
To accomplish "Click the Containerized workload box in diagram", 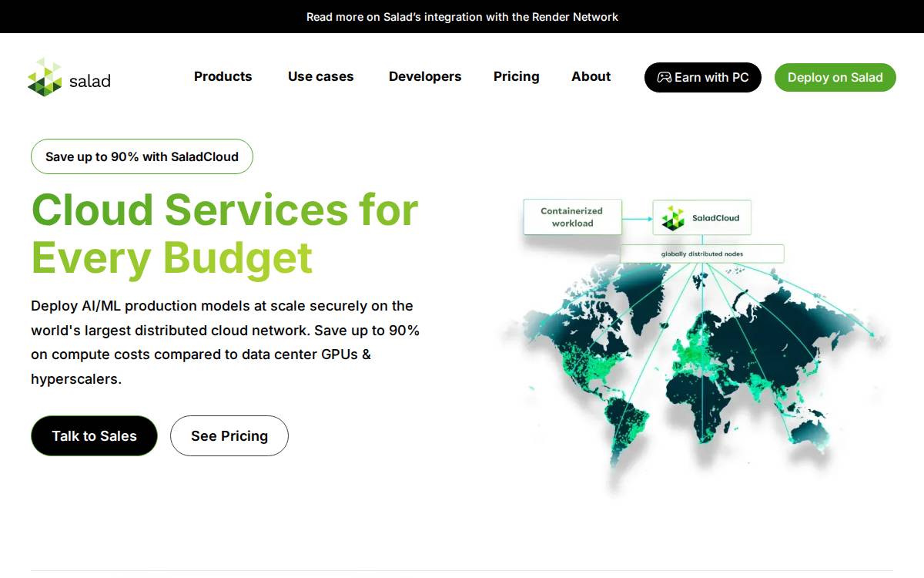I will click(572, 217).
